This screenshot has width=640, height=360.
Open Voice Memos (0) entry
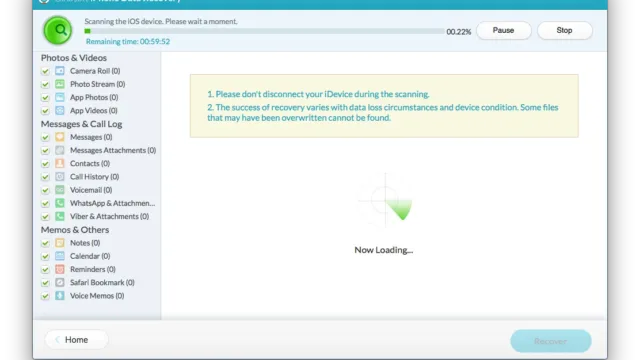tap(97, 296)
